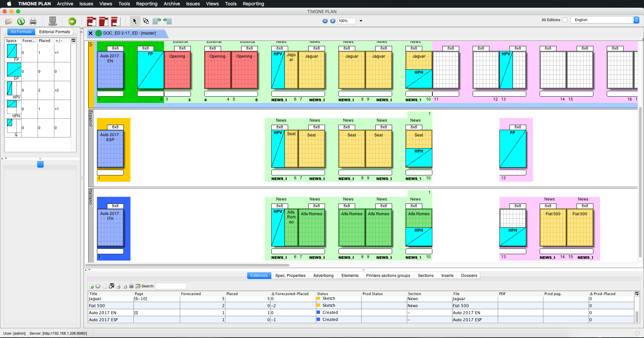Click the first red SYNC icon
Screen dimensions: 644x338
[91, 21]
